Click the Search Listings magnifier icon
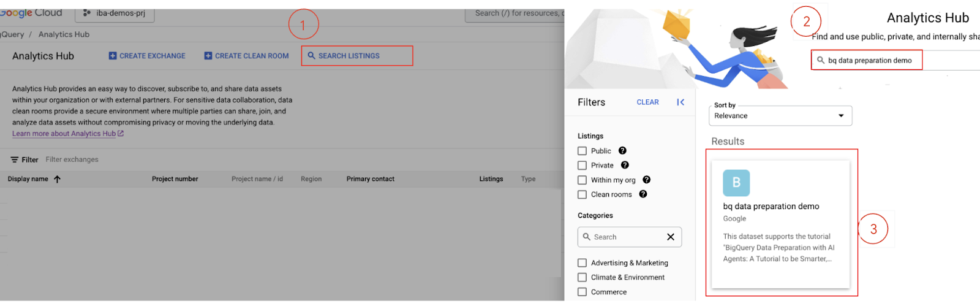This screenshot has height=306, width=980. point(311,56)
